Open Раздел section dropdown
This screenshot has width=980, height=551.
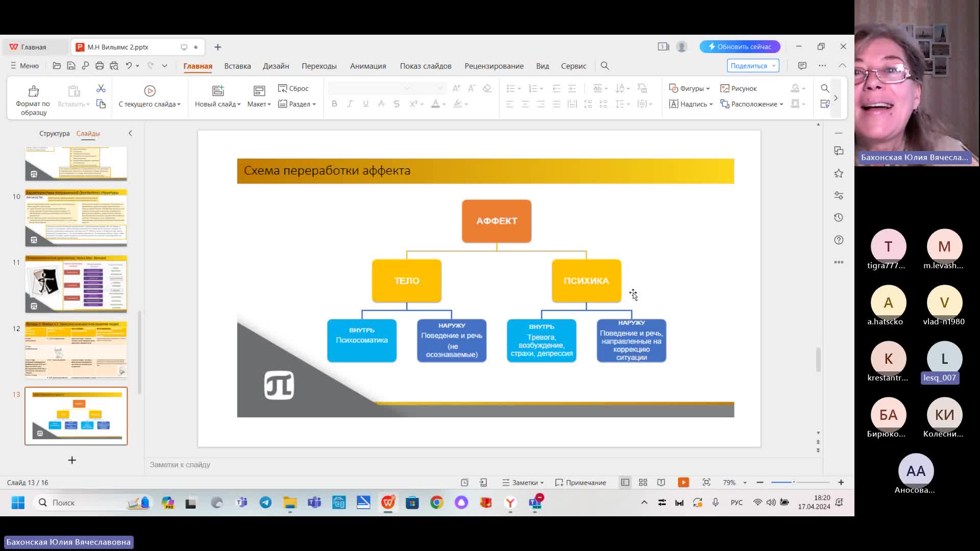(297, 104)
